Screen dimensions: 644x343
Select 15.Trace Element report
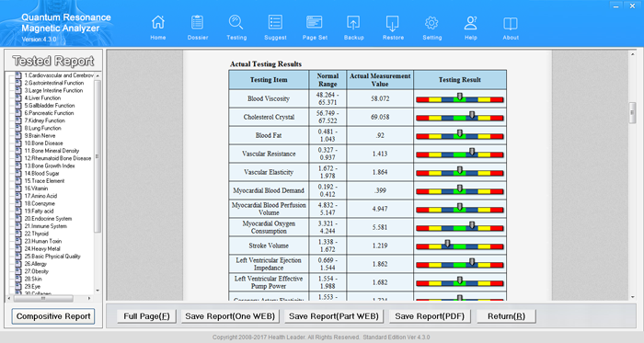coord(44,181)
